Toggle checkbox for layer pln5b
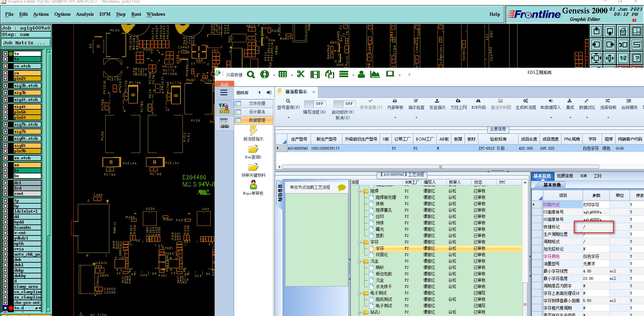The height and width of the screenshot is (316, 644). point(5,112)
